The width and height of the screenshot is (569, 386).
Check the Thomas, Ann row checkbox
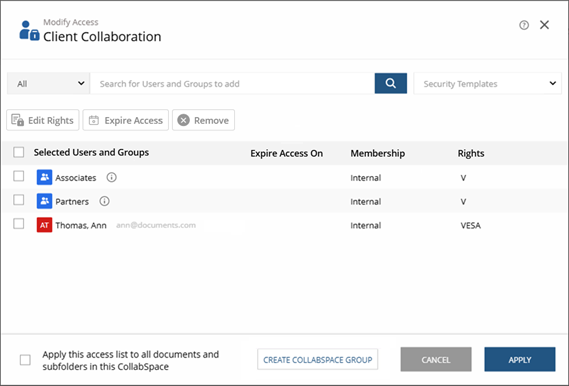coord(19,224)
